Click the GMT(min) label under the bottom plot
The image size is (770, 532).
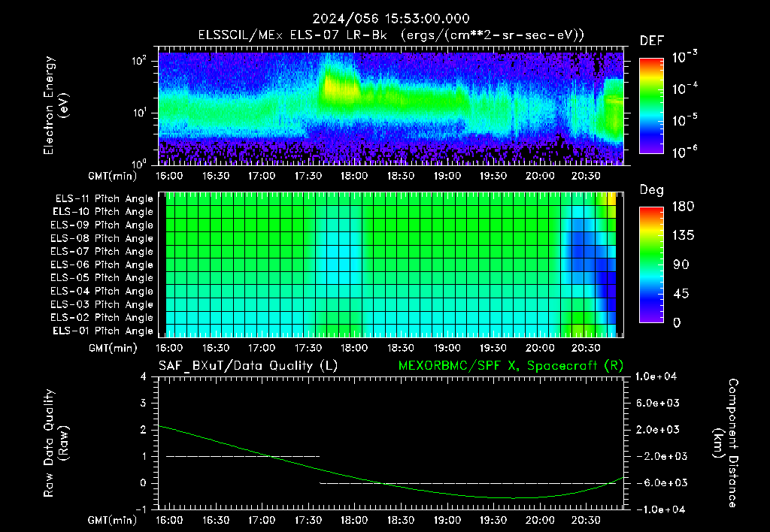(113, 520)
